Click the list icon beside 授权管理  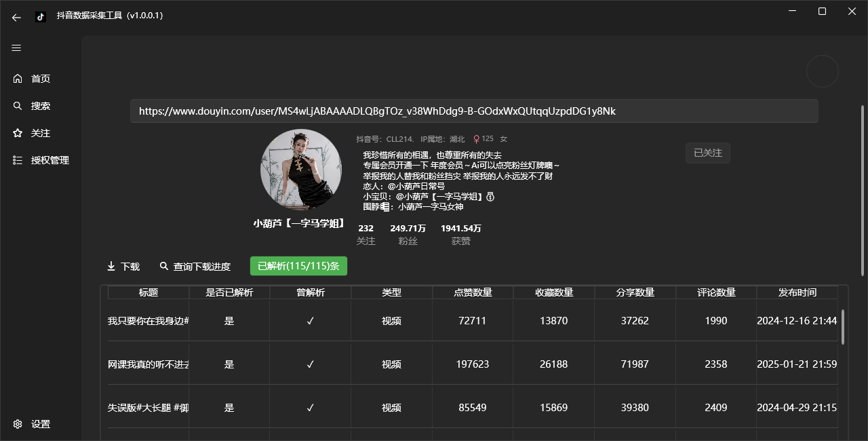(x=18, y=160)
